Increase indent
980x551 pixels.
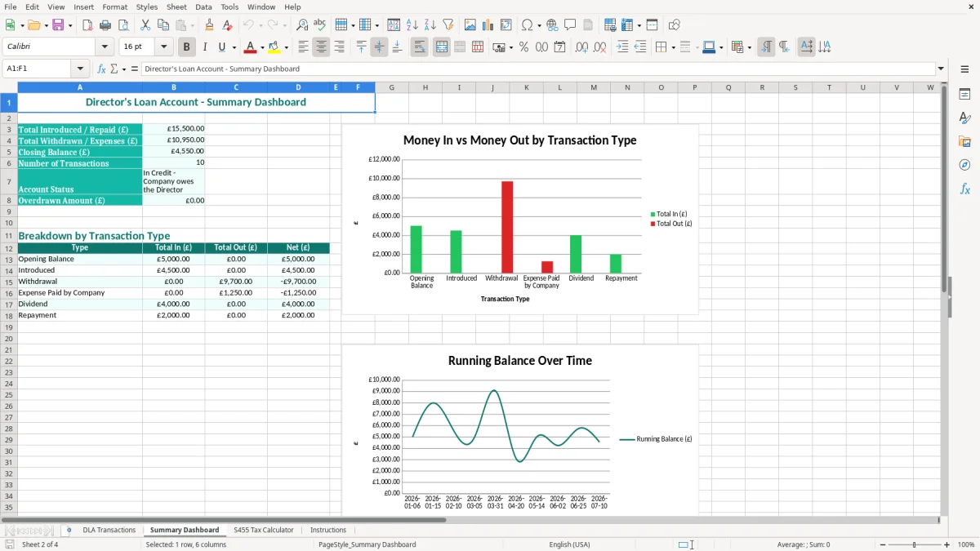click(622, 47)
